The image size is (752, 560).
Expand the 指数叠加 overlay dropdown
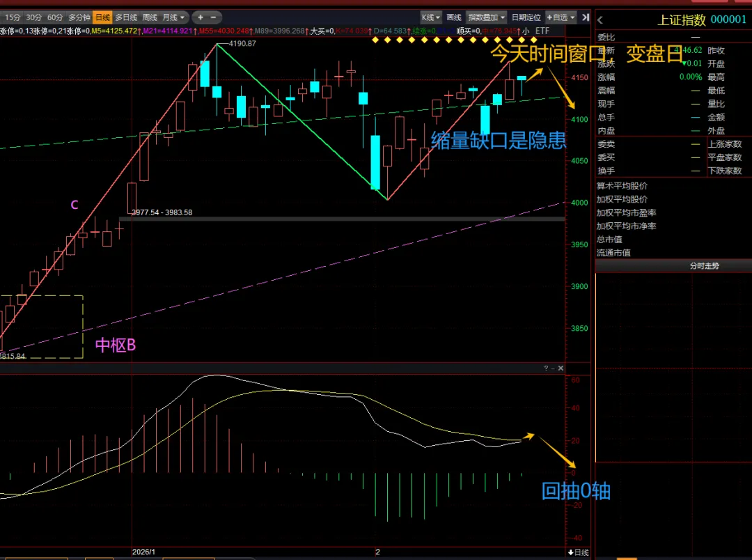pos(486,17)
